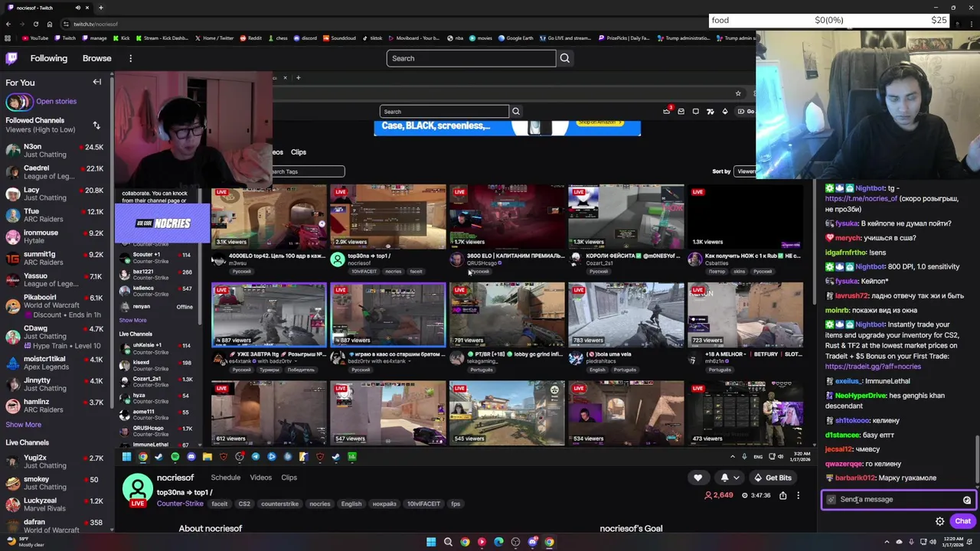Open whispers icon in streamed Twitch header

click(695, 112)
